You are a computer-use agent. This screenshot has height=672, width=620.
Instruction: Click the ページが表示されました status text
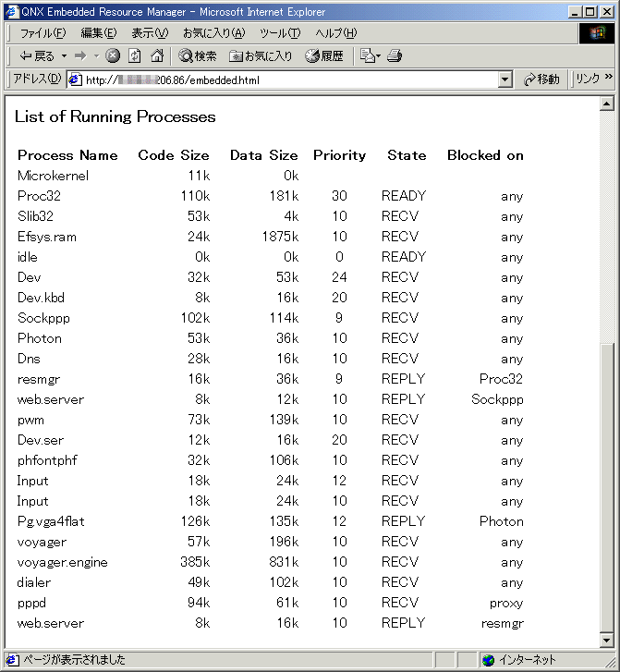[74, 660]
